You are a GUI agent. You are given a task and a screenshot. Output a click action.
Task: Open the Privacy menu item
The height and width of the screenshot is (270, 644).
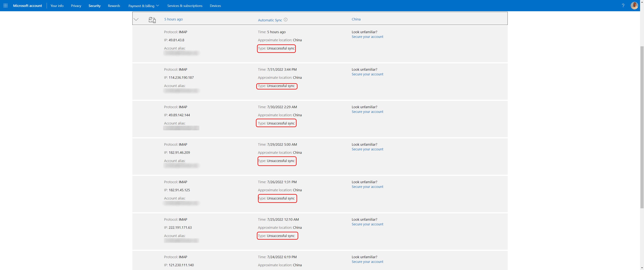pos(76,6)
